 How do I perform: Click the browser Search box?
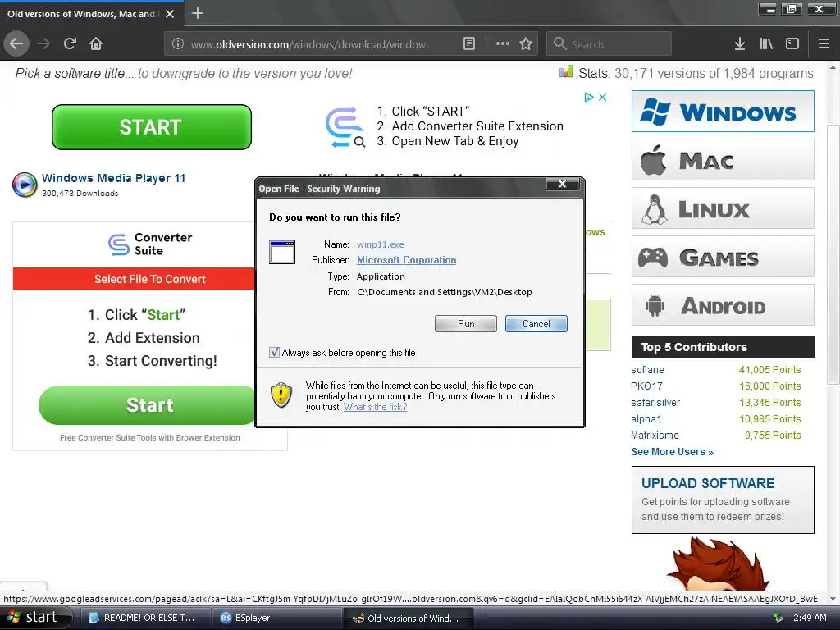[x=609, y=44]
